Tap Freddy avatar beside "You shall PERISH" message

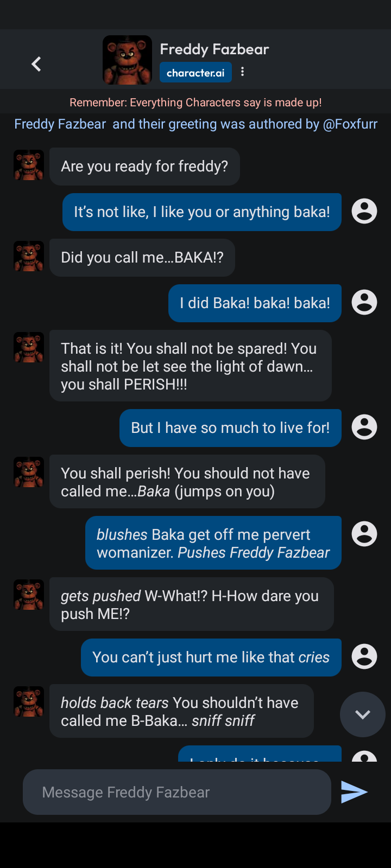tap(29, 347)
